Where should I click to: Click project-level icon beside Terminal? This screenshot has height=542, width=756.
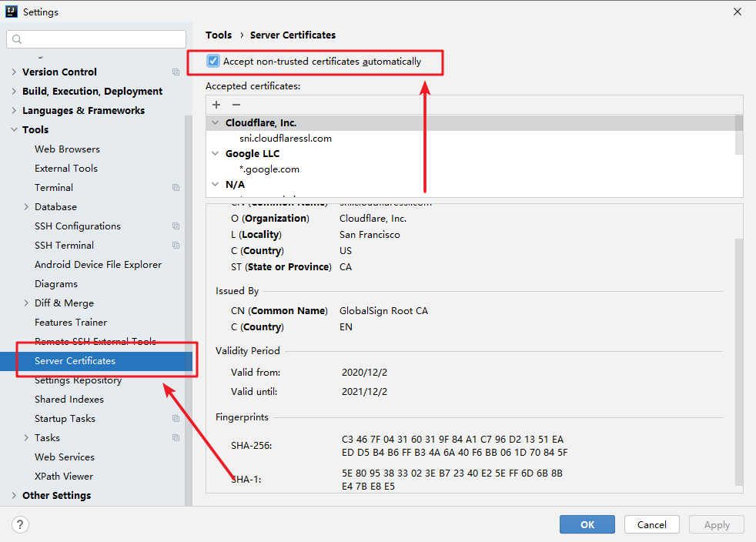(x=176, y=188)
